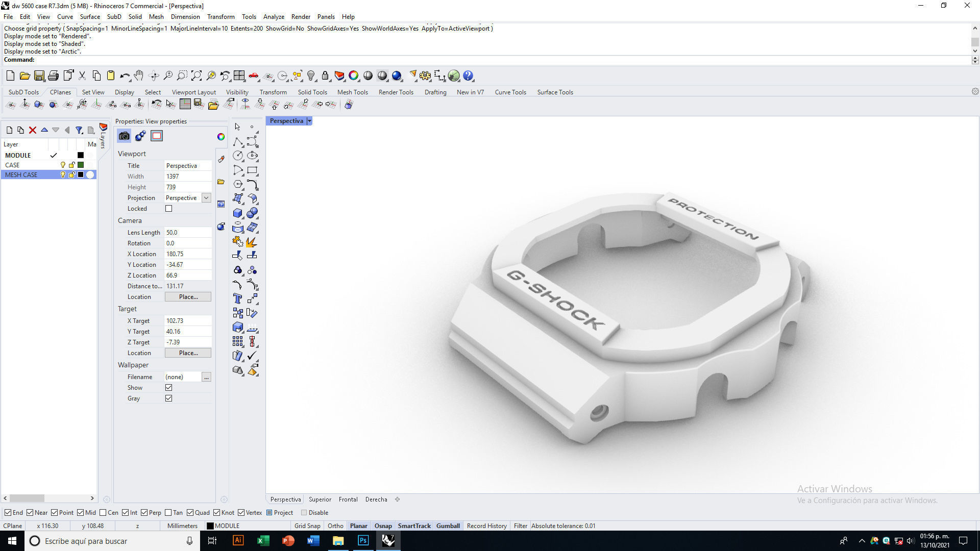Open file using the folder icon
The height and width of the screenshot is (551, 980).
click(x=24, y=76)
